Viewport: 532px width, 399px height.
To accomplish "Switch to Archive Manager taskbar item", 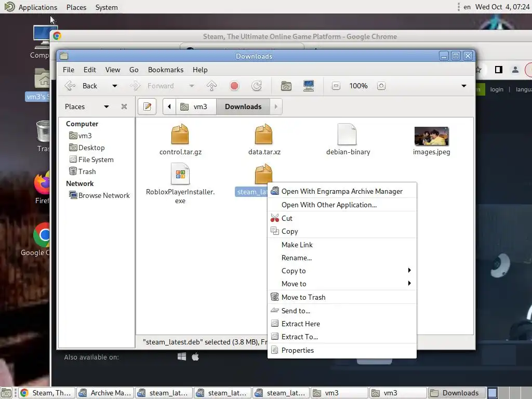I will [105, 393].
